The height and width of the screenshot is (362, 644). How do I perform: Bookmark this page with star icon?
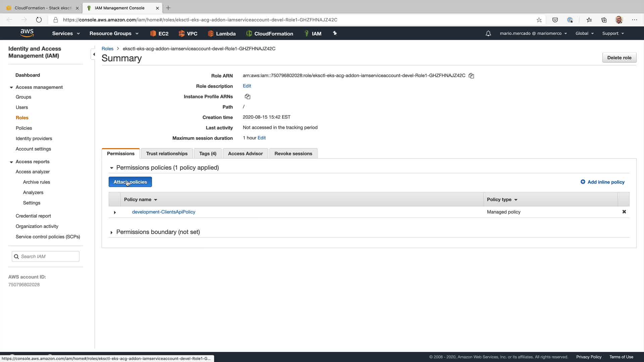pos(539,20)
